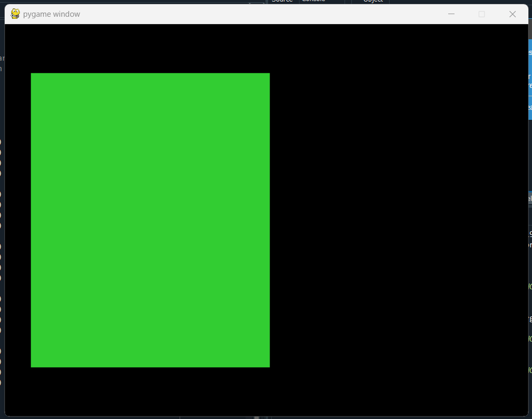This screenshot has width=532, height=419.
Task: Minimize the pygame window
Action: click(451, 14)
